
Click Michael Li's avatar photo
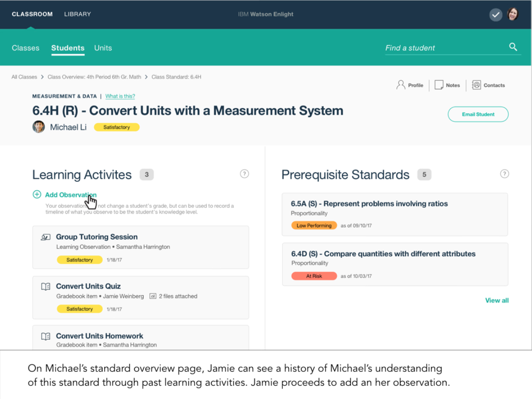coord(39,127)
